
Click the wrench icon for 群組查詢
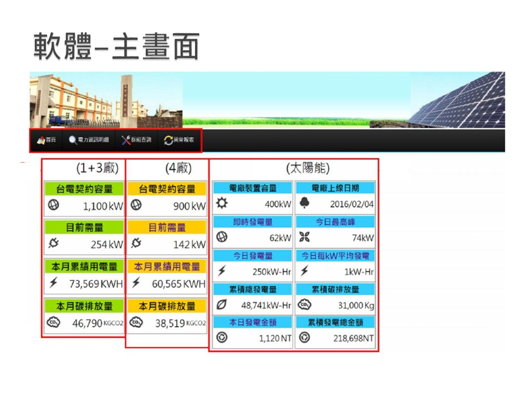126,140
